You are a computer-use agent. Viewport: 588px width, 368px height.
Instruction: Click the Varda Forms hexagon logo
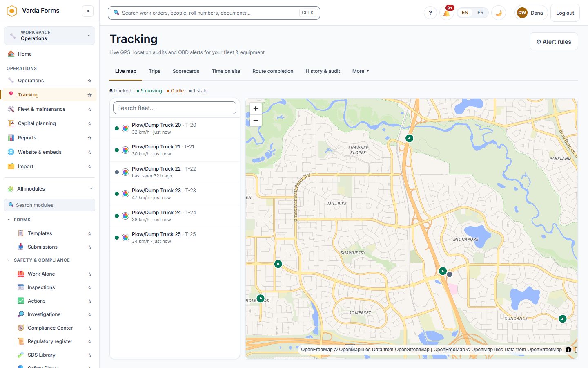pos(12,11)
